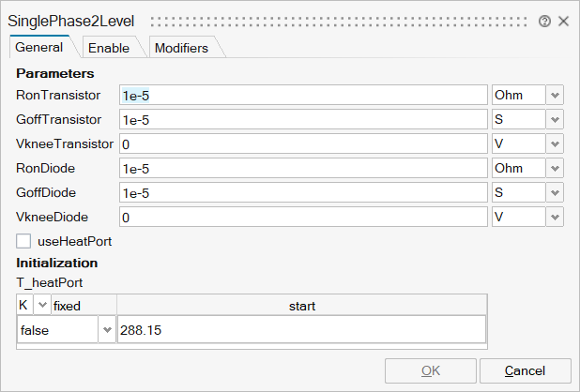Close the SinglePhase2Level dialog

tap(563, 21)
